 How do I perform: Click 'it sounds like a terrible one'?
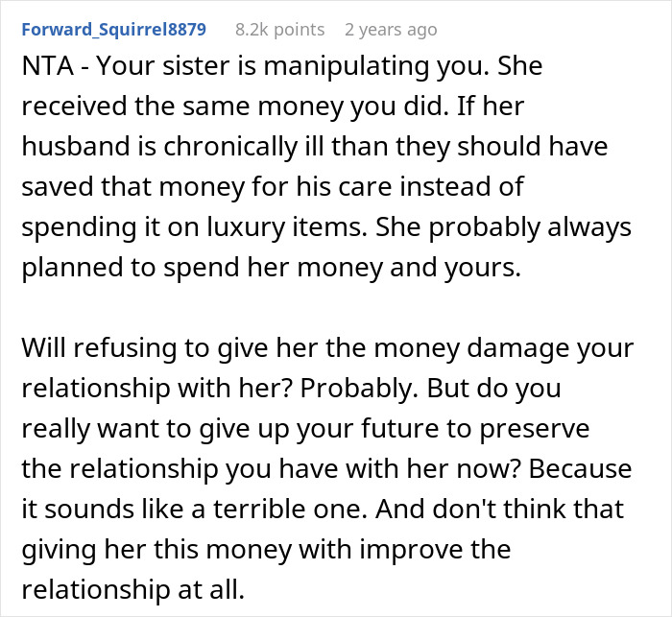pos(194,509)
